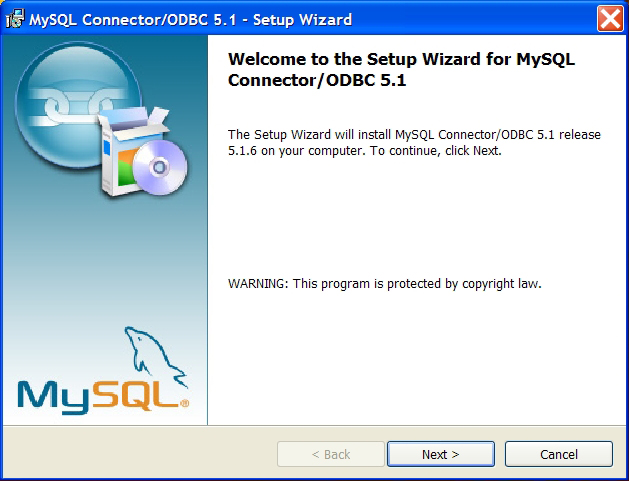Click empty white area above WARNING text
The width and height of the screenshot is (629, 481).
417,217
